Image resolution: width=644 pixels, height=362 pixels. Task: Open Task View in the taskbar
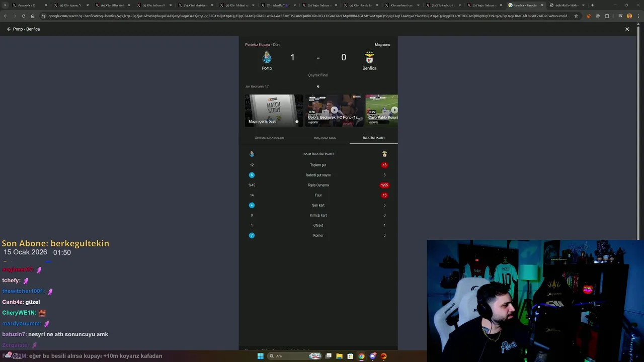(329, 356)
